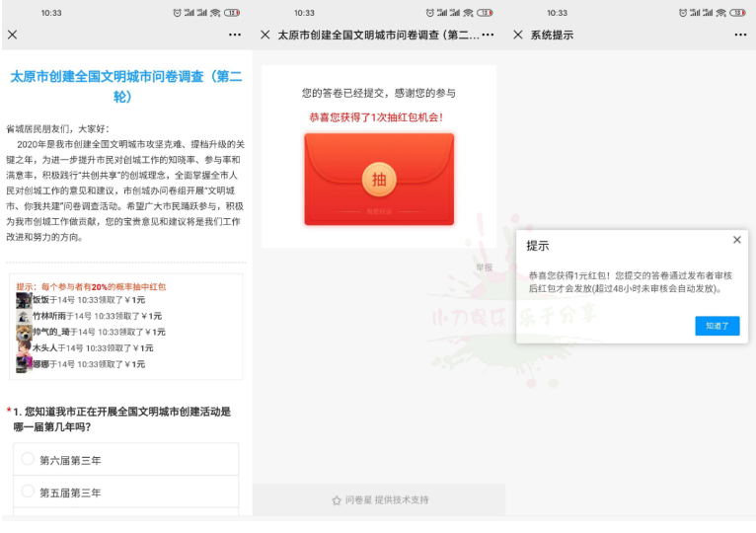Click avatar of user 竹林听雨

[x=24, y=317]
